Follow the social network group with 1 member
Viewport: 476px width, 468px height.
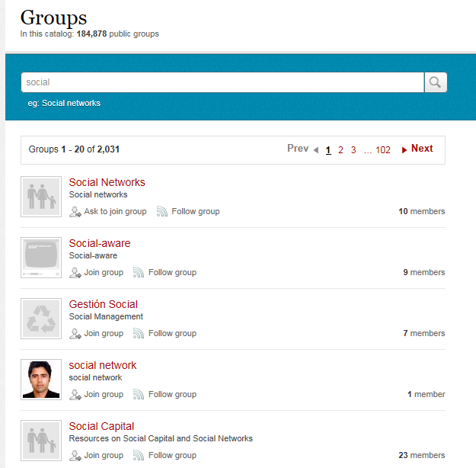pos(172,394)
